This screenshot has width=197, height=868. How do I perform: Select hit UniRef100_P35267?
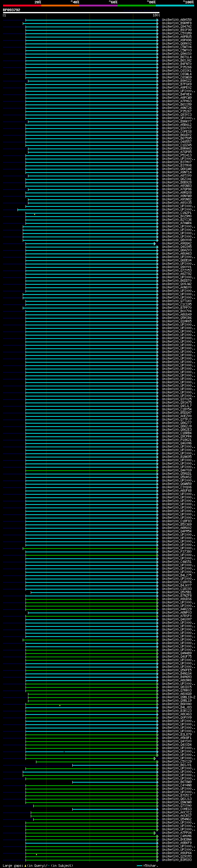(x=176, y=111)
